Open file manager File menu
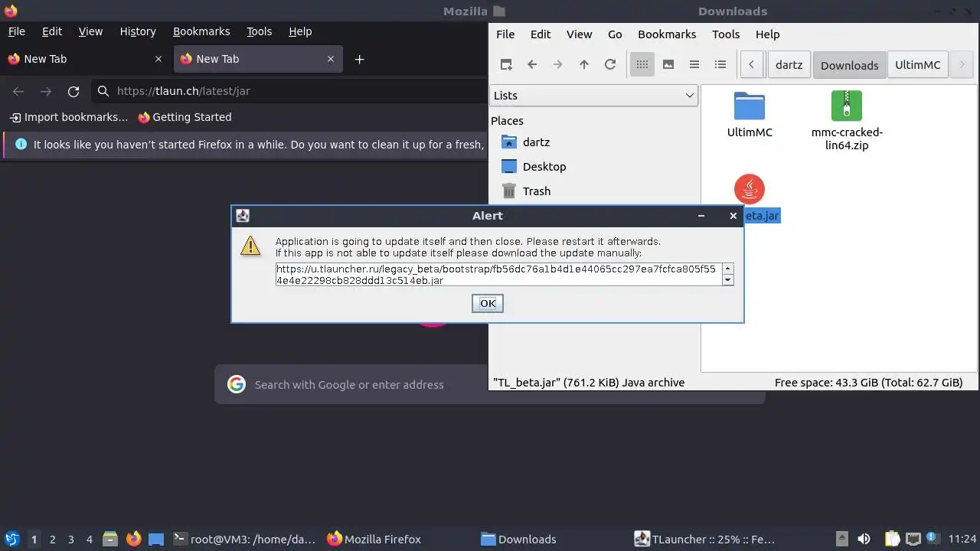The width and height of the screenshot is (980, 551). pos(505,34)
